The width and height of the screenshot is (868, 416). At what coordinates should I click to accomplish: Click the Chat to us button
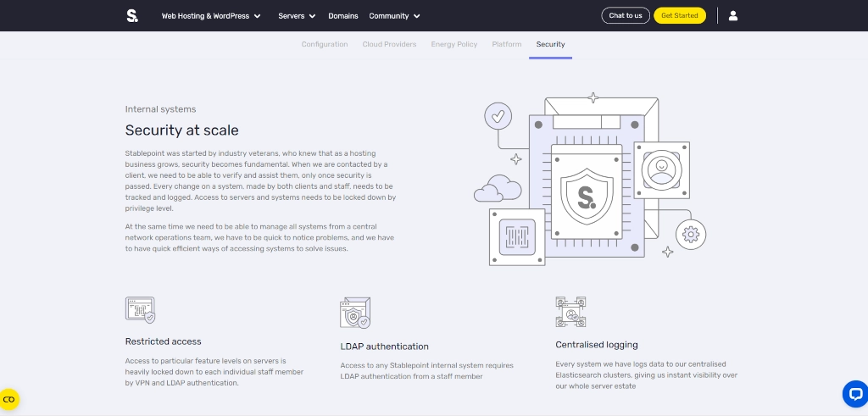626,15
